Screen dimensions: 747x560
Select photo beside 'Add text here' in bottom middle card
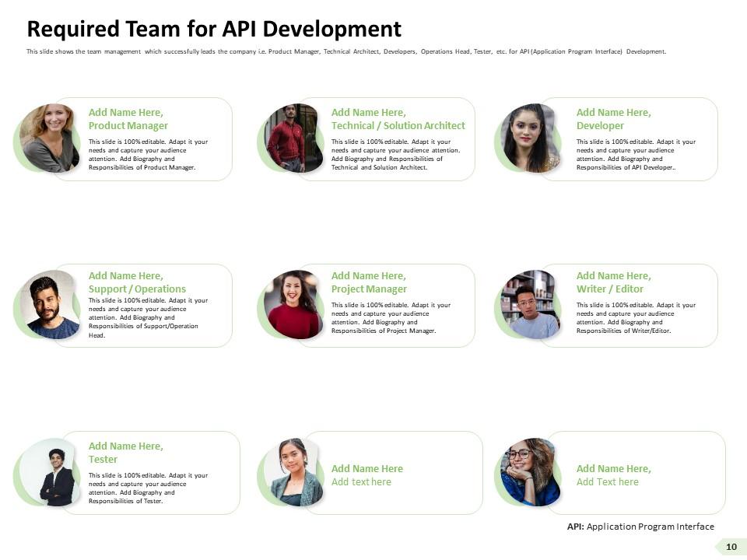click(x=293, y=472)
